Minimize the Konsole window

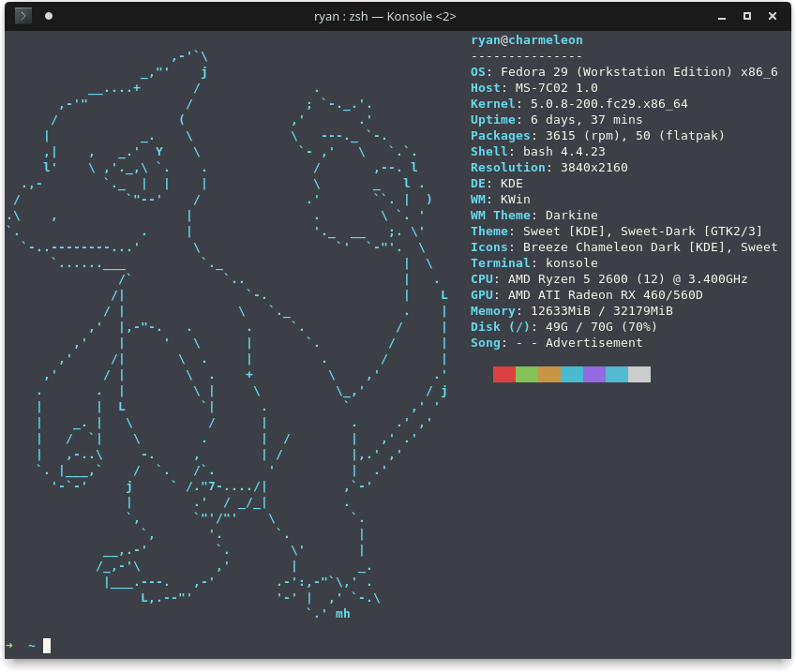(722, 16)
